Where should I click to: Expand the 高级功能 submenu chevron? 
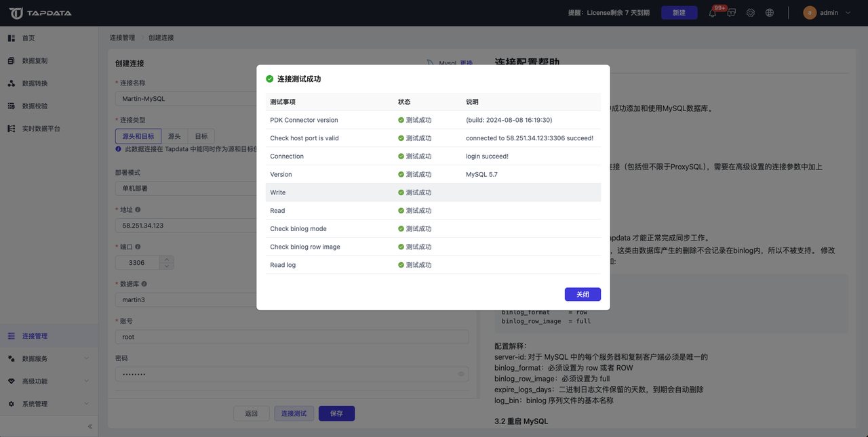point(86,381)
